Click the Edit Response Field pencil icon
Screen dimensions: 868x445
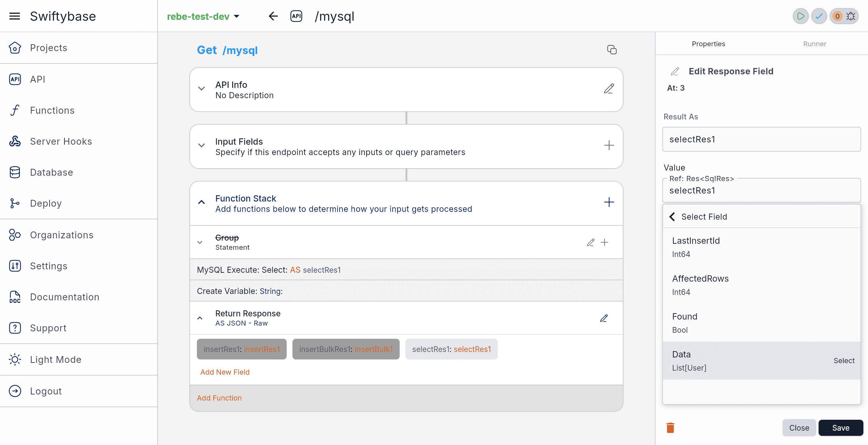coord(675,71)
